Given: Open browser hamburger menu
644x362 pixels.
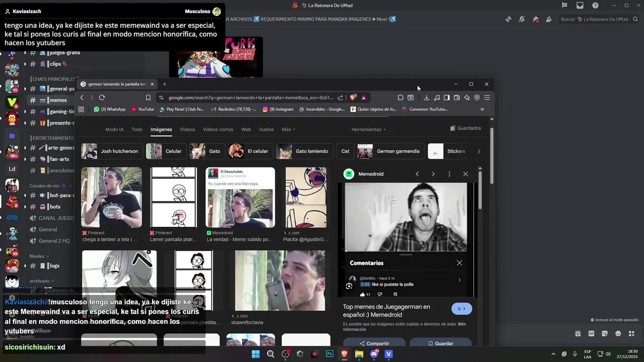Looking at the screenshot, I should coord(487,98).
